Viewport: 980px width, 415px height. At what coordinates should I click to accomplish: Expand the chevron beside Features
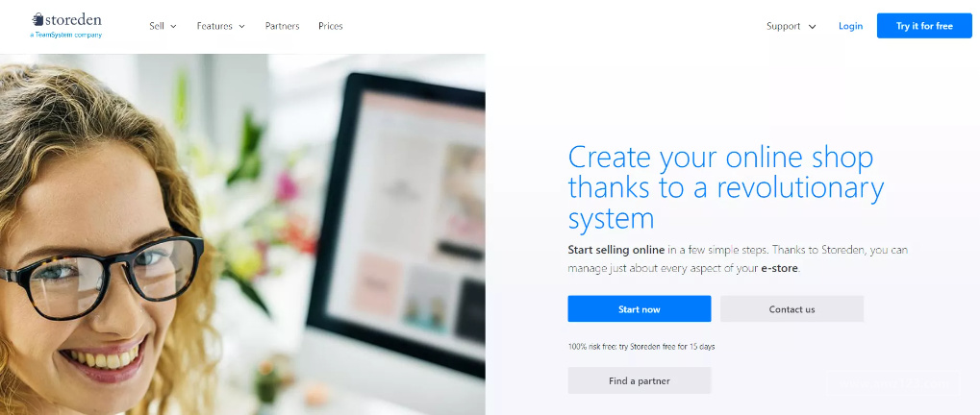coord(241,26)
